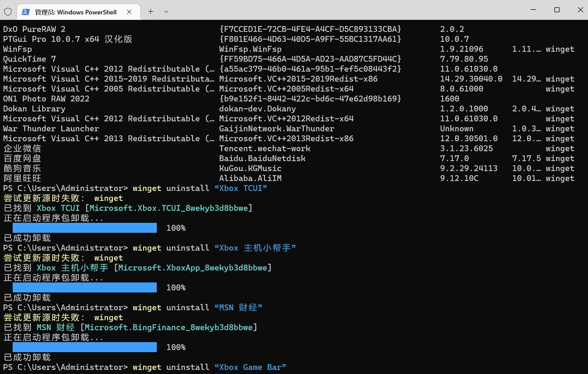The width and height of the screenshot is (588, 374).
Task: Click GaijinNetwork.WarThunder ID
Action: pos(277,129)
